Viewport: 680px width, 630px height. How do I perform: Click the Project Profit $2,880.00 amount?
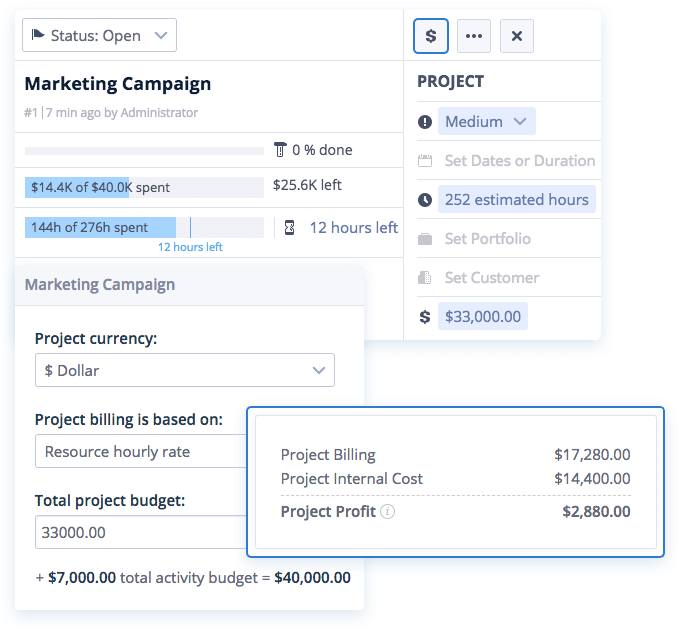596,512
